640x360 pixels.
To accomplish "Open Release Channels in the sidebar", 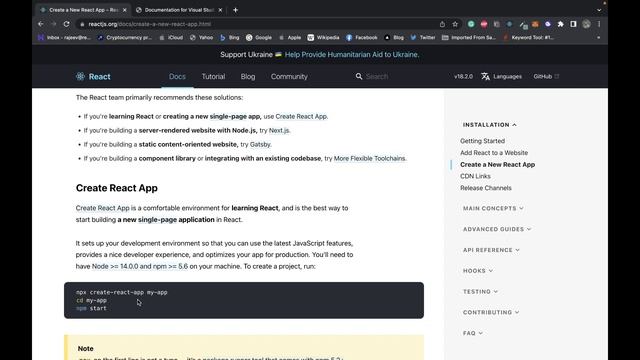I will (486, 188).
